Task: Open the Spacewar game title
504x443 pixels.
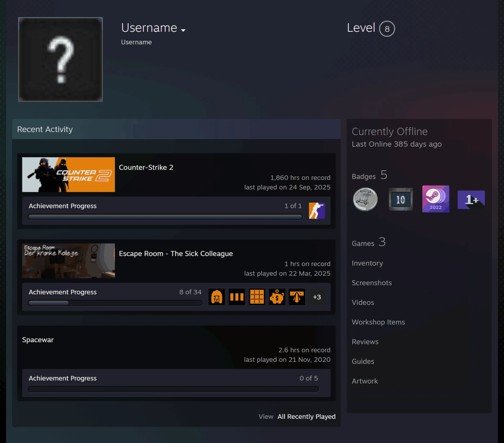Action: (x=38, y=340)
